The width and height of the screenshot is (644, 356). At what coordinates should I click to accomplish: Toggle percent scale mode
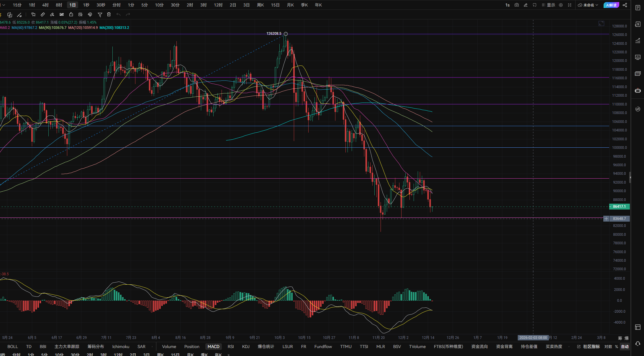(x=617, y=347)
